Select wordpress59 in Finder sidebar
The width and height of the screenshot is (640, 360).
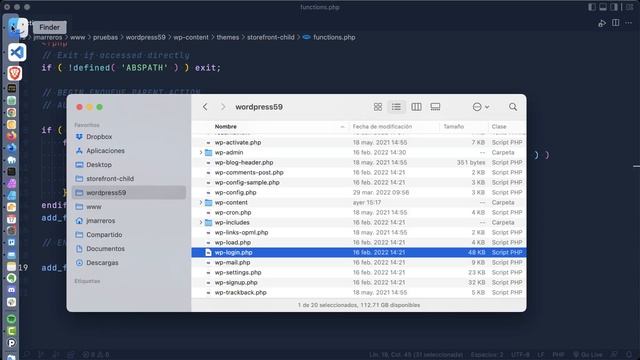coord(129,193)
